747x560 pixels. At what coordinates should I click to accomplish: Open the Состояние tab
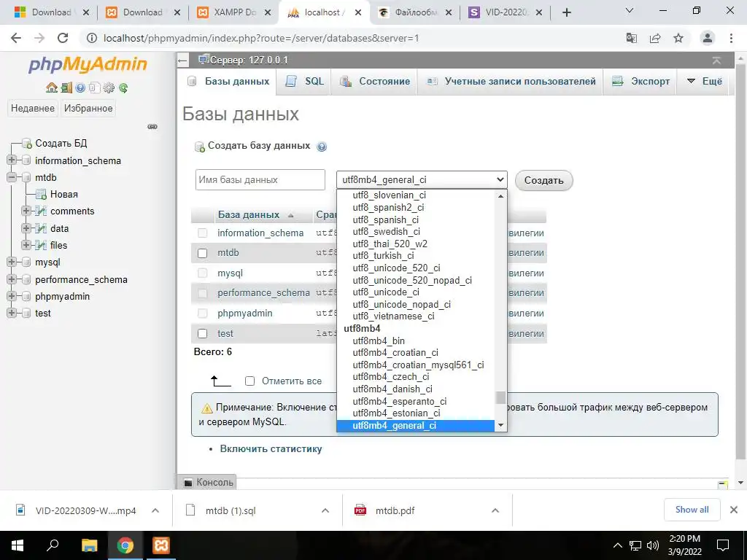tap(374, 82)
